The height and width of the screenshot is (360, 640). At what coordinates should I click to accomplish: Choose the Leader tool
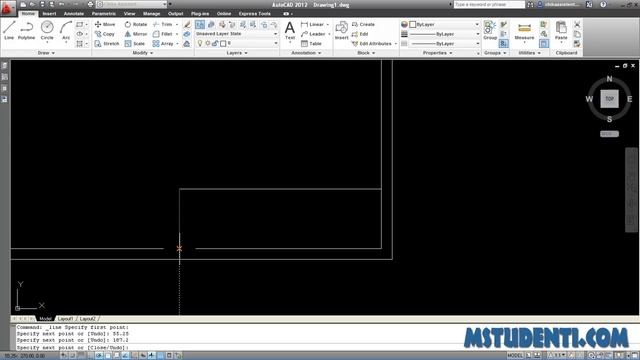[313, 34]
